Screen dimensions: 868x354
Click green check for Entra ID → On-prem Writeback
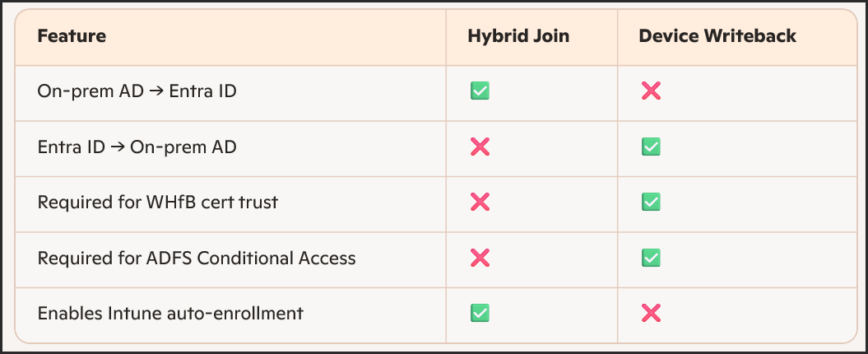tap(651, 147)
